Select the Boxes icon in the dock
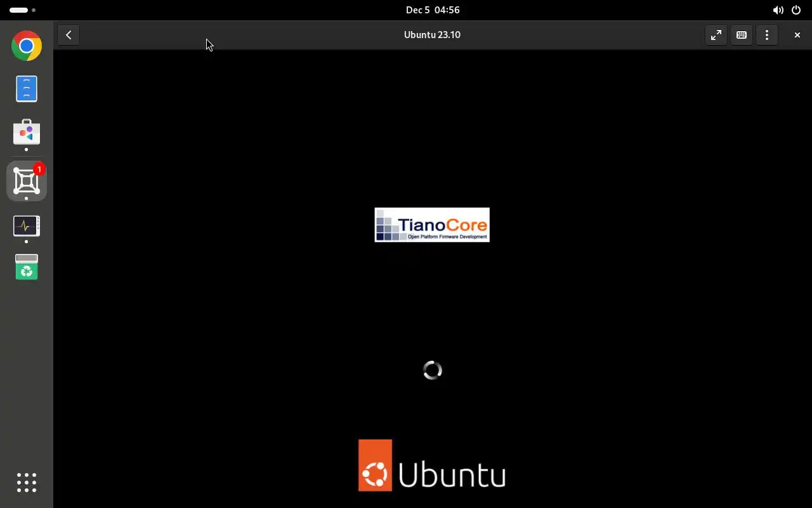This screenshot has height=508, width=812. pos(27,182)
